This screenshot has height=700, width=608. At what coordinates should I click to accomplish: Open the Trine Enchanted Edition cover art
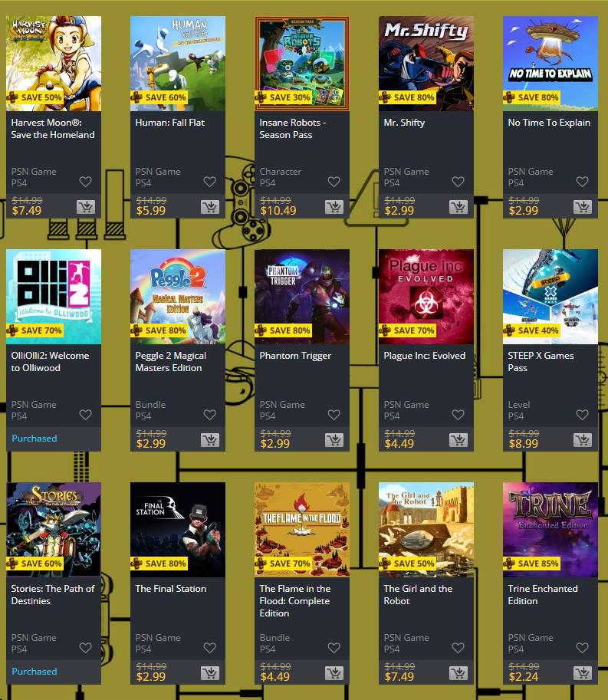(550, 530)
